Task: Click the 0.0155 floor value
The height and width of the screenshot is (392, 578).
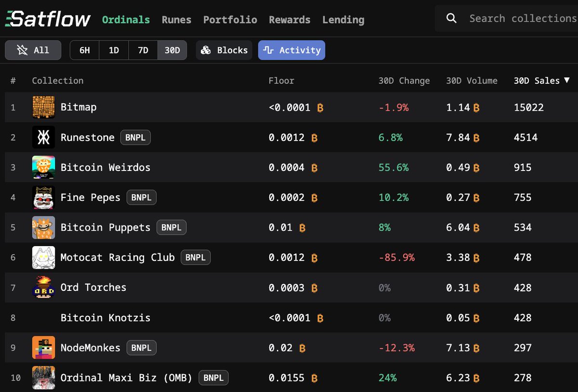Action: [x=287, y=378]
